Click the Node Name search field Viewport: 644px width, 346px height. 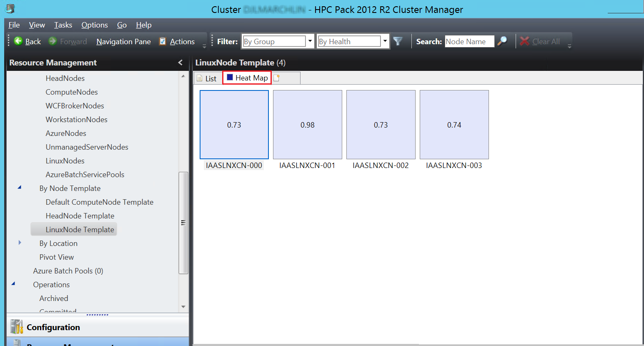(469, 41)
